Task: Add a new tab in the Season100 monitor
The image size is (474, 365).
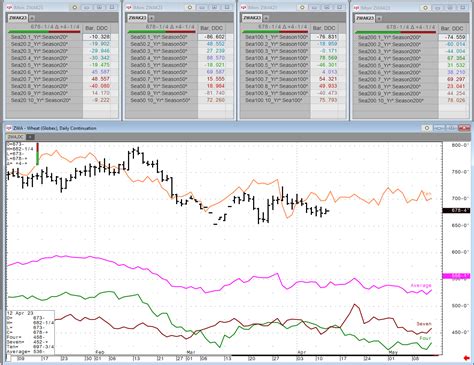Action: coord(266,18)
